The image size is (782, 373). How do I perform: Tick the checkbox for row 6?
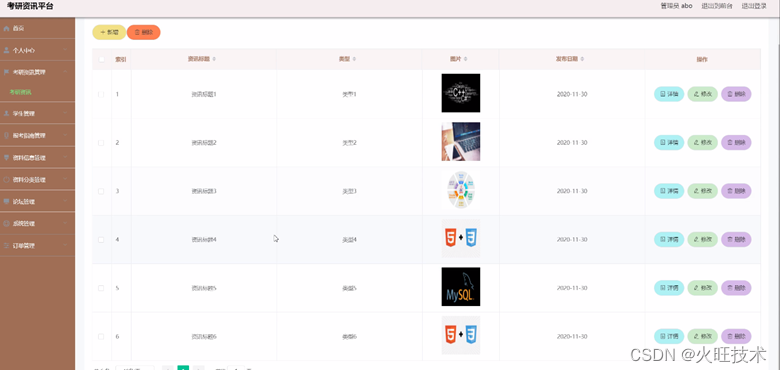[101, 337]
